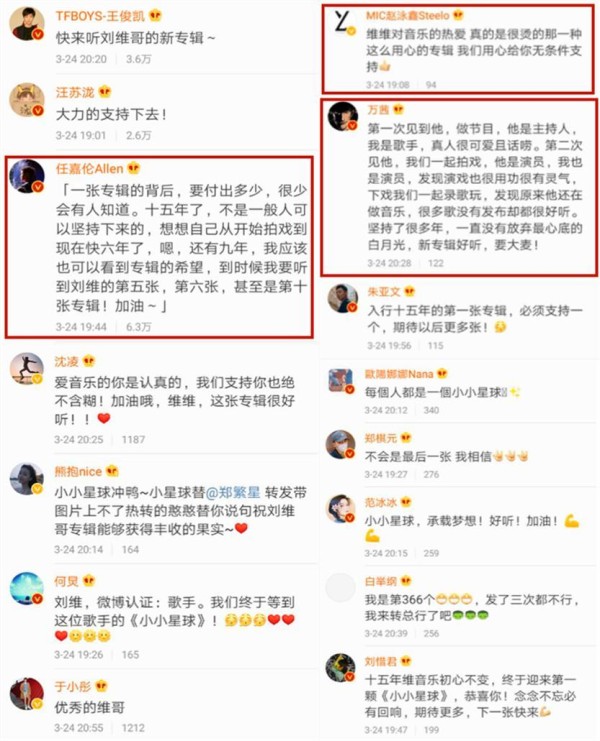The height and width of the screenshot is (741, 600).
Task: Click verified badge on 汪苏泷 avatar
Action: point(38,111)
